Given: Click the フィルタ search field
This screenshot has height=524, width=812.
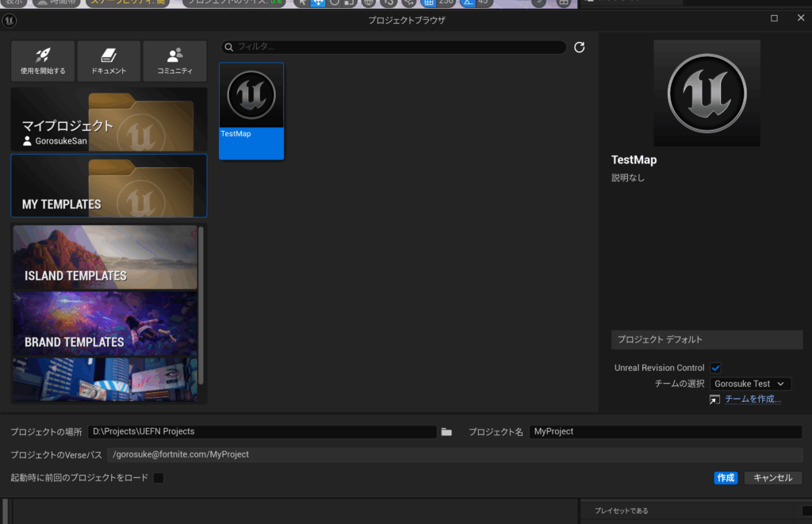Looking at the screenshot, I should [x=393, y=47].
